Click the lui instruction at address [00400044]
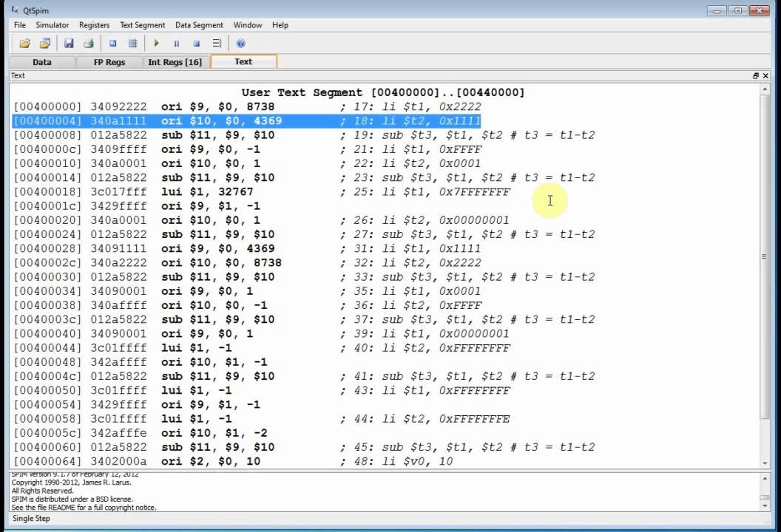The image size is (781, 532). 262,348
